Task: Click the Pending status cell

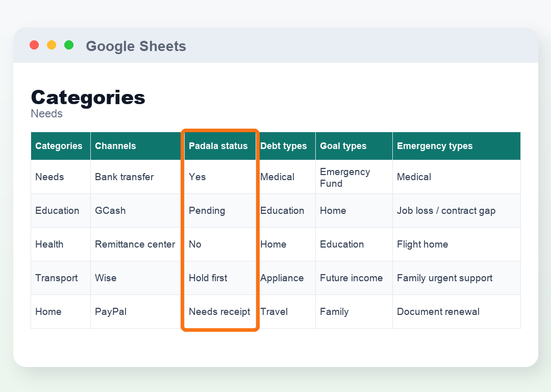Action: pyautogui.click(x=220, y=211)
